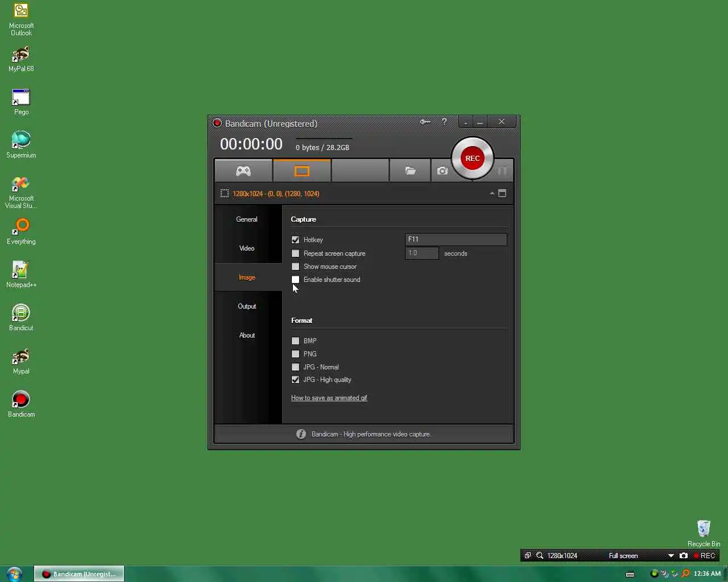The height and width of the screenshot is (582, 728).
Task: Open Bandicam desktop shortcut
Action: 21,404
